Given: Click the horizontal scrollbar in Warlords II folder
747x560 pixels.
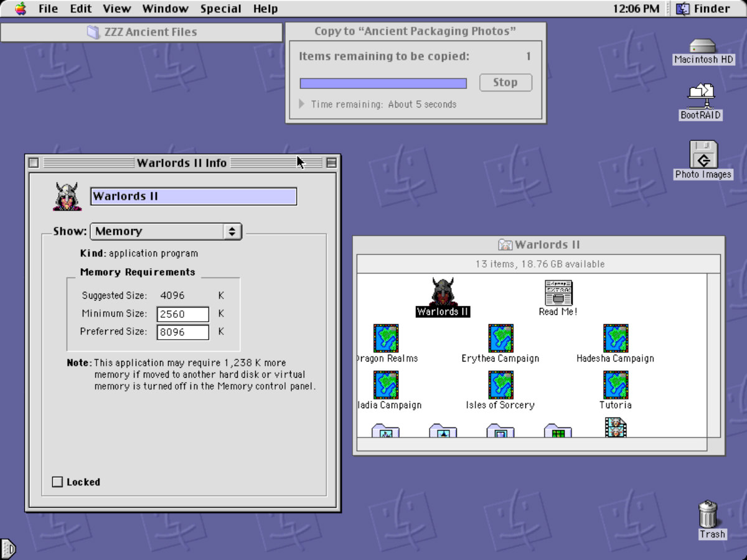Looking at the screenshot, I should [x=532, y=444].
